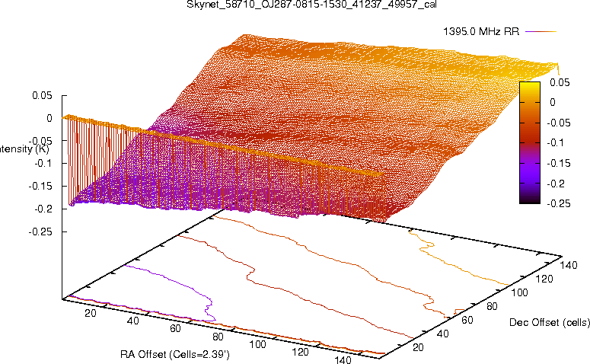Select the -0.2 label on the color bar
Screen dimensions: 590x364
[x=556, y=184]
